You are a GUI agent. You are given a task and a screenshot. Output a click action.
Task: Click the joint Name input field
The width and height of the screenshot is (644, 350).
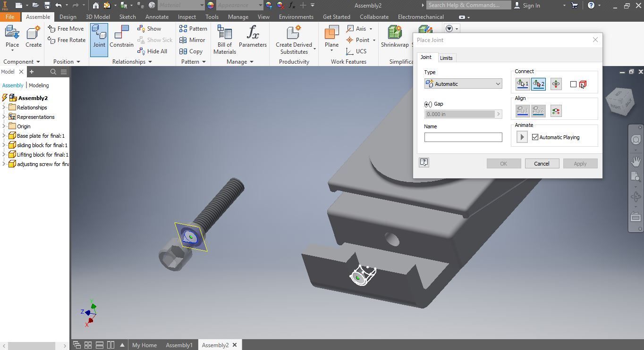(463, 137)
